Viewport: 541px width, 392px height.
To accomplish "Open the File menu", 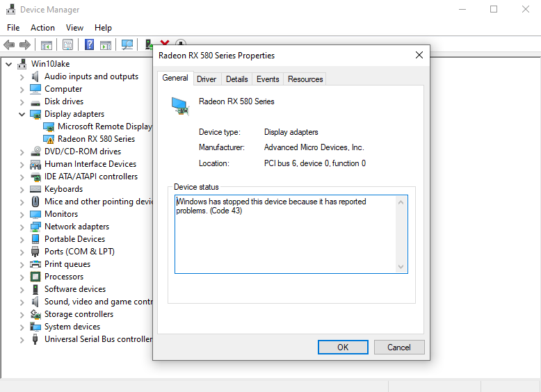I will 13,28.
